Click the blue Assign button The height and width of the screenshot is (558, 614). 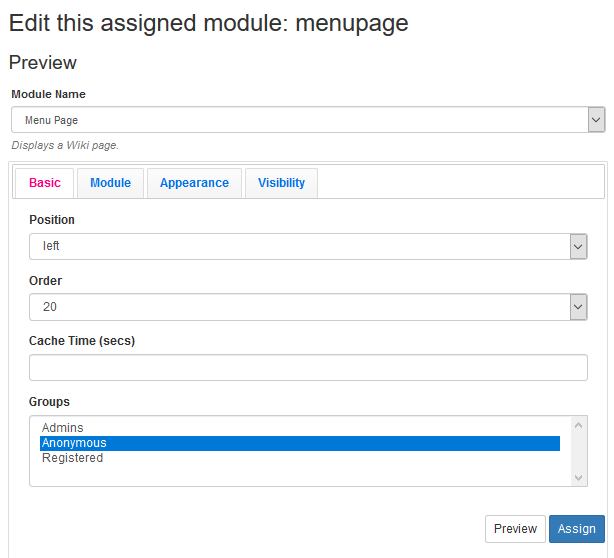pyautogui.click(x=576, y=529)
